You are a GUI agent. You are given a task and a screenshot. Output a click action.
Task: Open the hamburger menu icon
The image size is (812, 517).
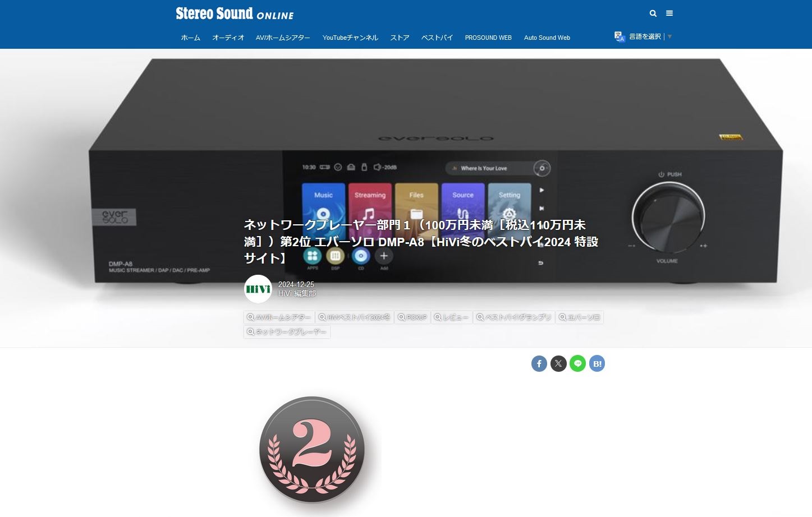click(669, 13)
